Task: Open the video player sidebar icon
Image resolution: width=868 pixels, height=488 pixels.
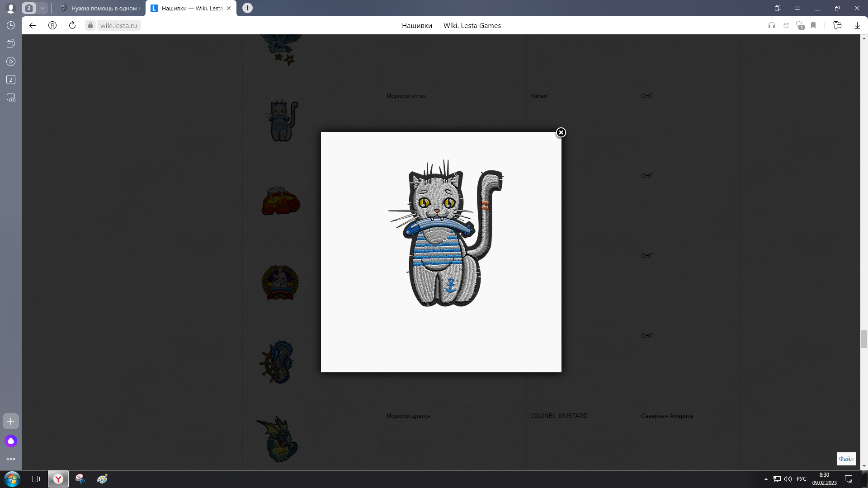Action: point(11,61)
